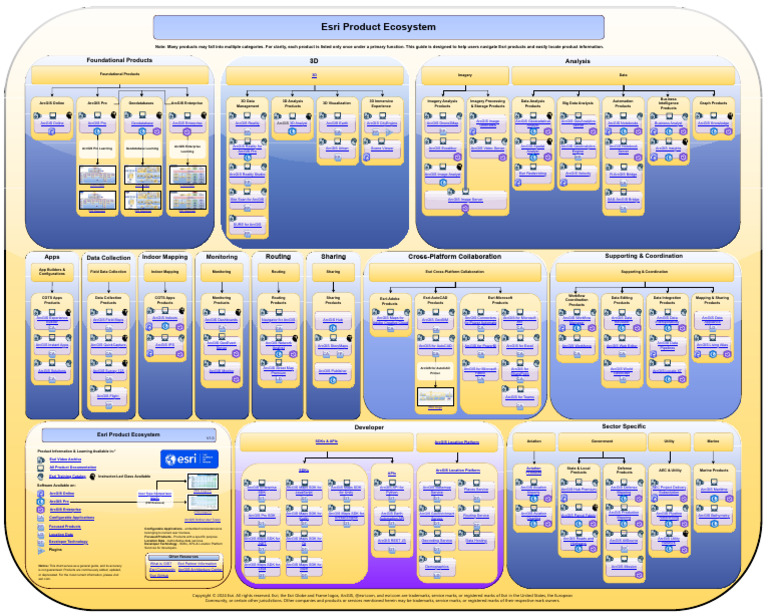The height and width of the screenshot is (616, 768).
Task: Click the instructor-led training head icon on Geodatabases card
Action: (x=159, y=115)
